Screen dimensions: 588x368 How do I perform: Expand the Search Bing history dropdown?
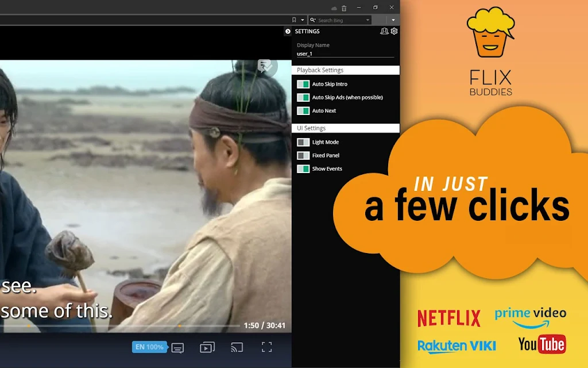coord(367,20)
